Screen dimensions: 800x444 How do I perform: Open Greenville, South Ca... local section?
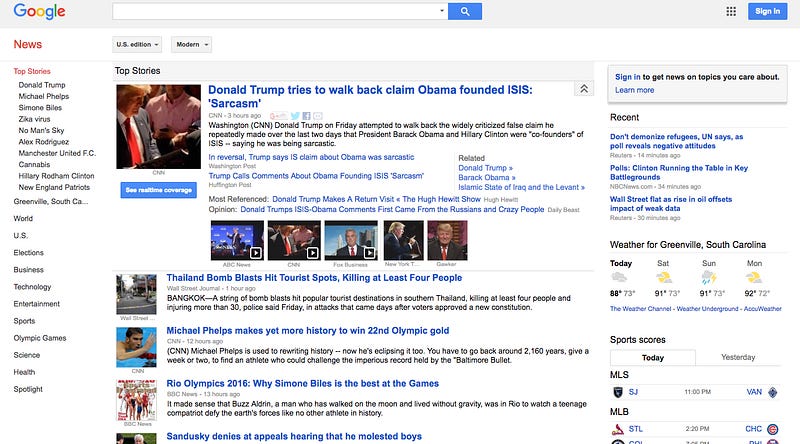(x=51, y=202)
